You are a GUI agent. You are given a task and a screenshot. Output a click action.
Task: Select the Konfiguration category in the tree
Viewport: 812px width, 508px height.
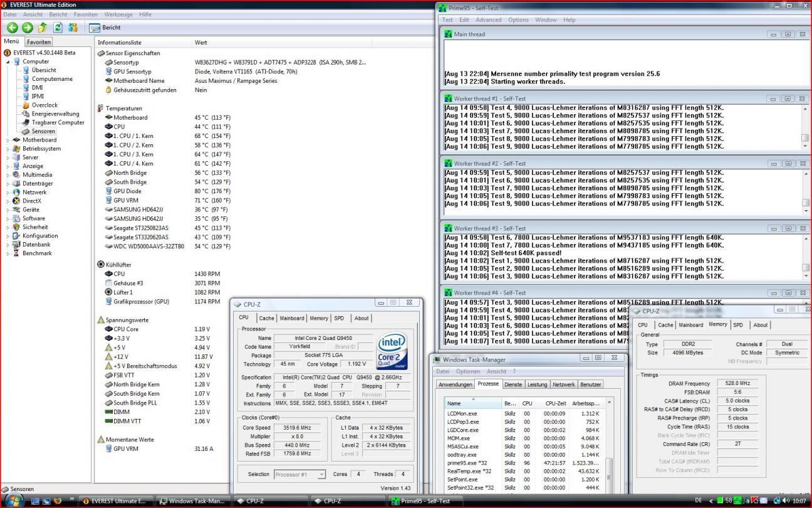(40, 236)
